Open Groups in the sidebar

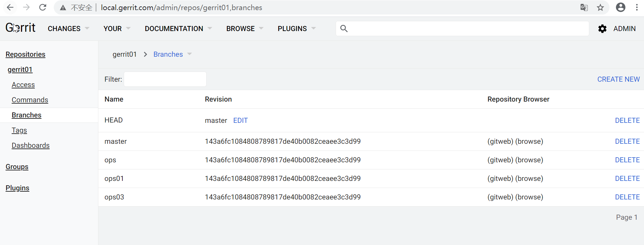tap(17, 167)
